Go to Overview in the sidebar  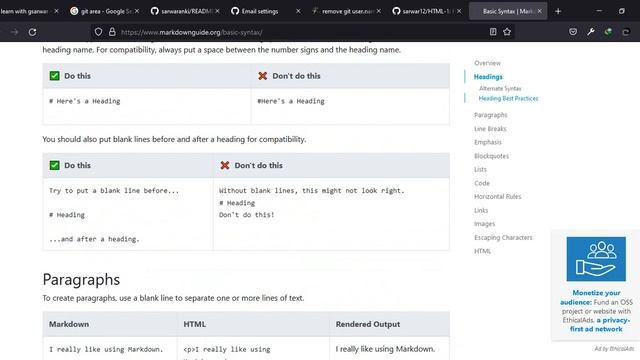[x=487, y=63]
